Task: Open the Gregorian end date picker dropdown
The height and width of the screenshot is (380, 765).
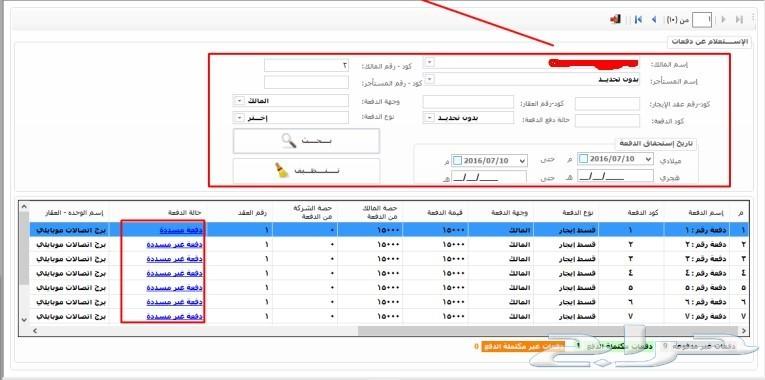Action: 523,160
